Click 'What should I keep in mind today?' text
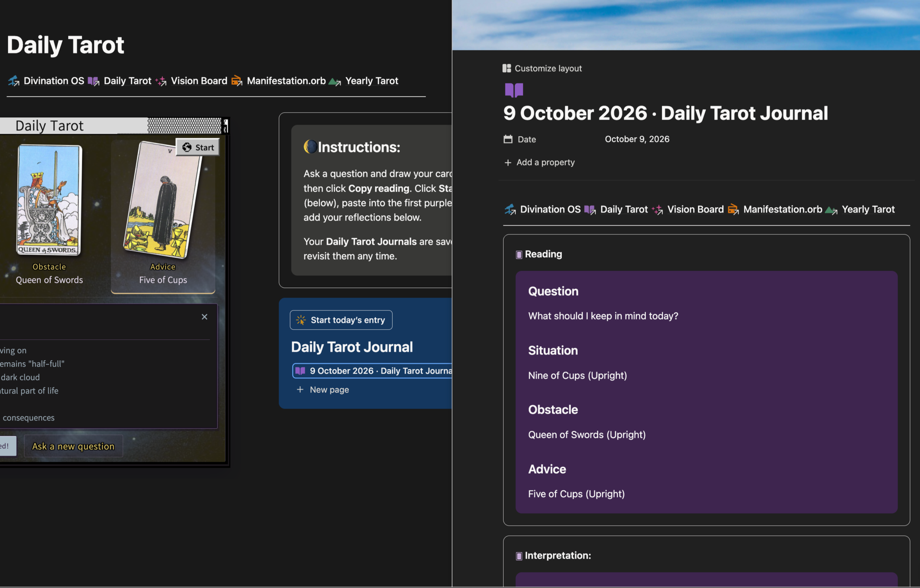 click(603, 316)
